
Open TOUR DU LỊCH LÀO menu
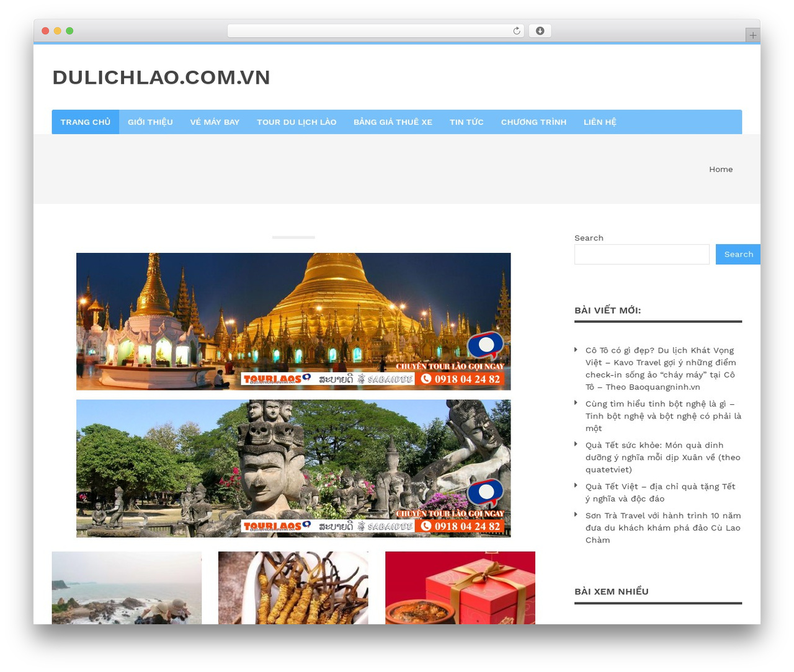(297, 122)
